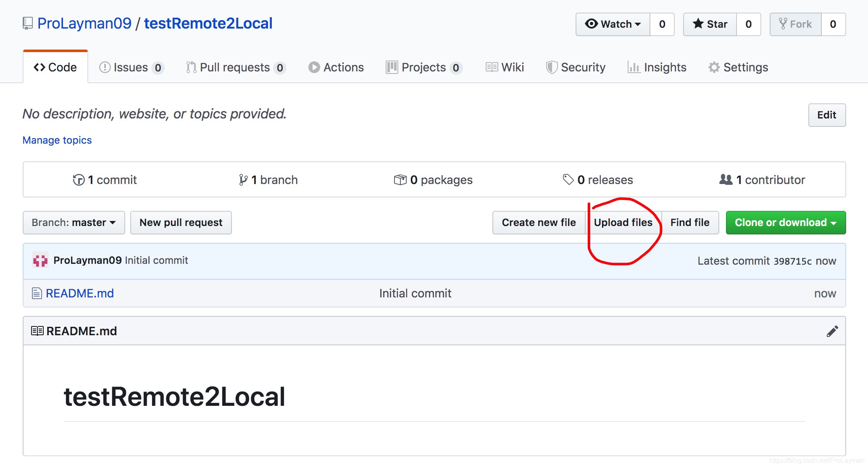
Task: Click the Upload files icon
Action: [623, 223]
